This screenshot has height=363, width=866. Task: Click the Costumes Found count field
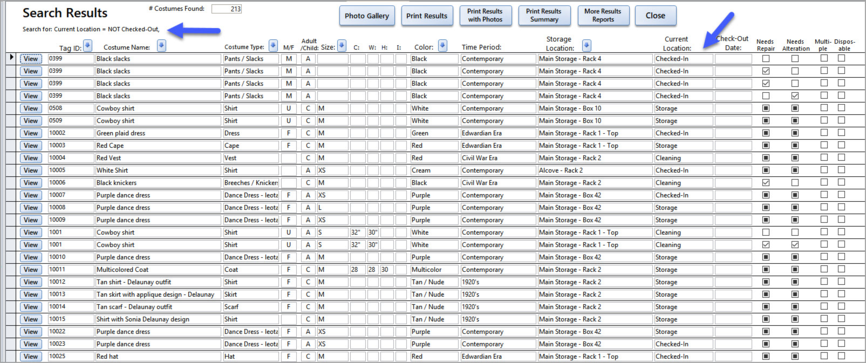[x=226, y=9]
